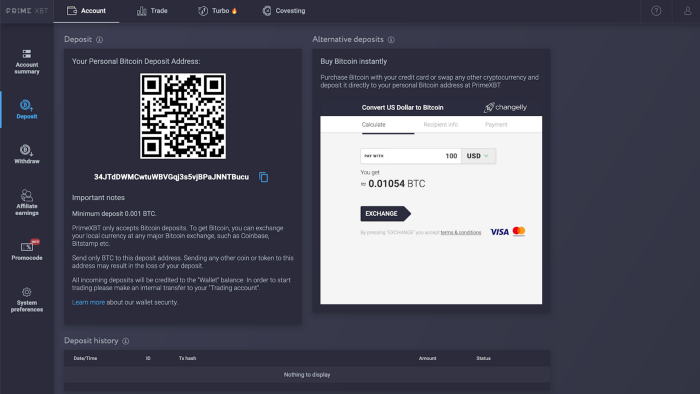This screenshot has height=394, width=700.
Task: Open Account summary in sidebar
Action: pos(27,62)
